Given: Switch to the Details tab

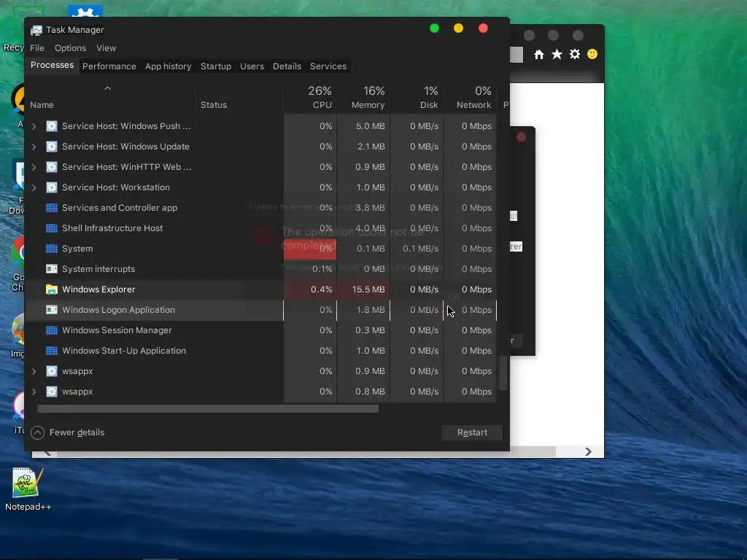Looking at the screenshot, I should point(287,66).
